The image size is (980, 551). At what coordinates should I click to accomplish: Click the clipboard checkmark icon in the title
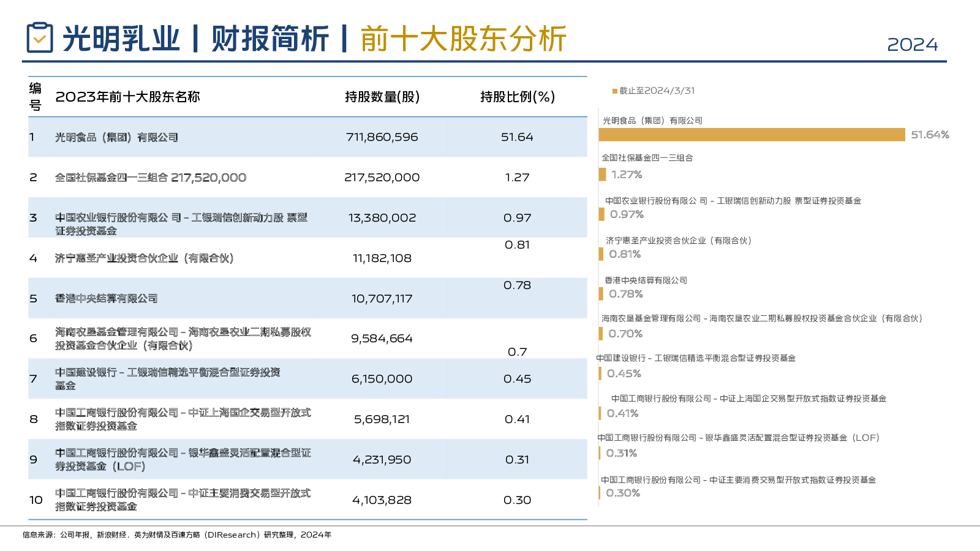tap(40, 38)
